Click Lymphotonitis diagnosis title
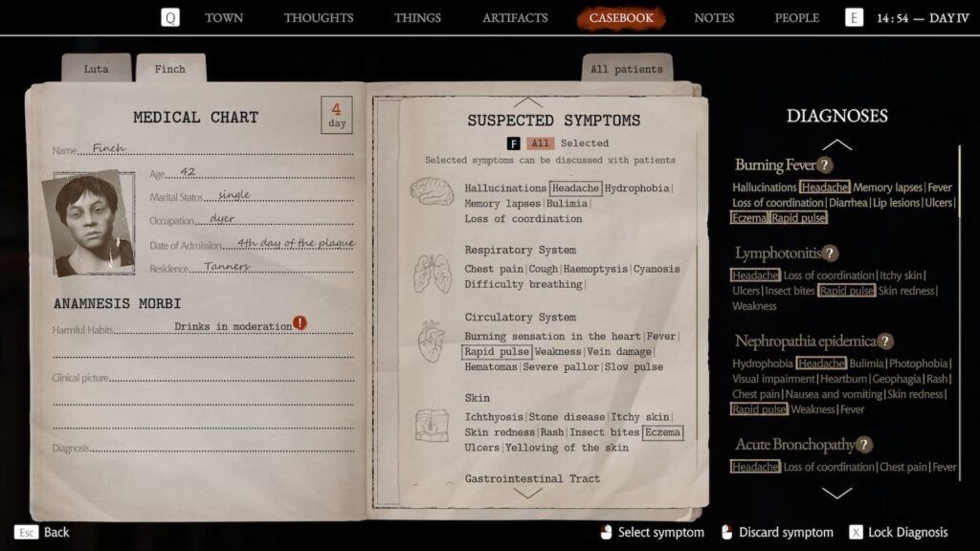Screen dimensions: 980x551 click(778, 253)
